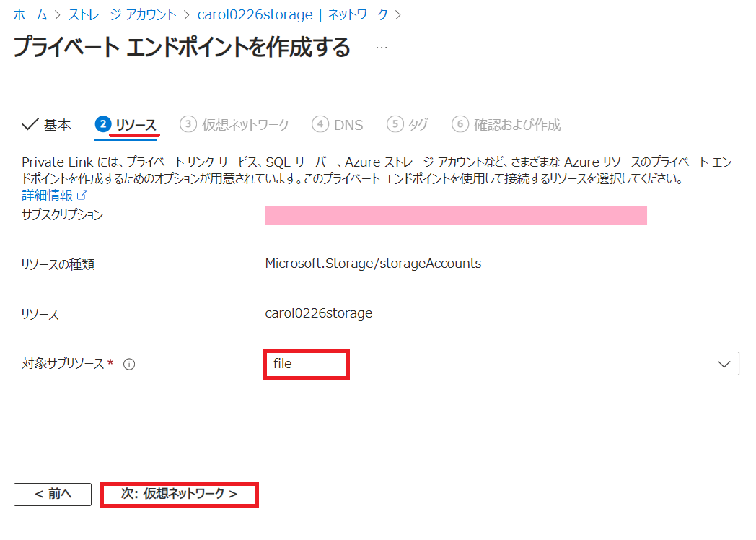Viewport: 756px width, 540px height.
Task: Click the < 前へ button
Action: pos(53,494)
